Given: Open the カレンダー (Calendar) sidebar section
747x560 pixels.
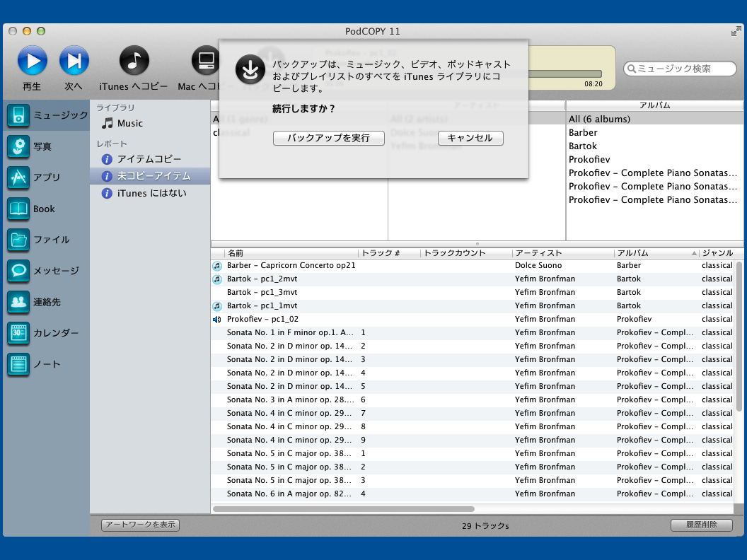Looking at the screenshot, I should 46,333.
